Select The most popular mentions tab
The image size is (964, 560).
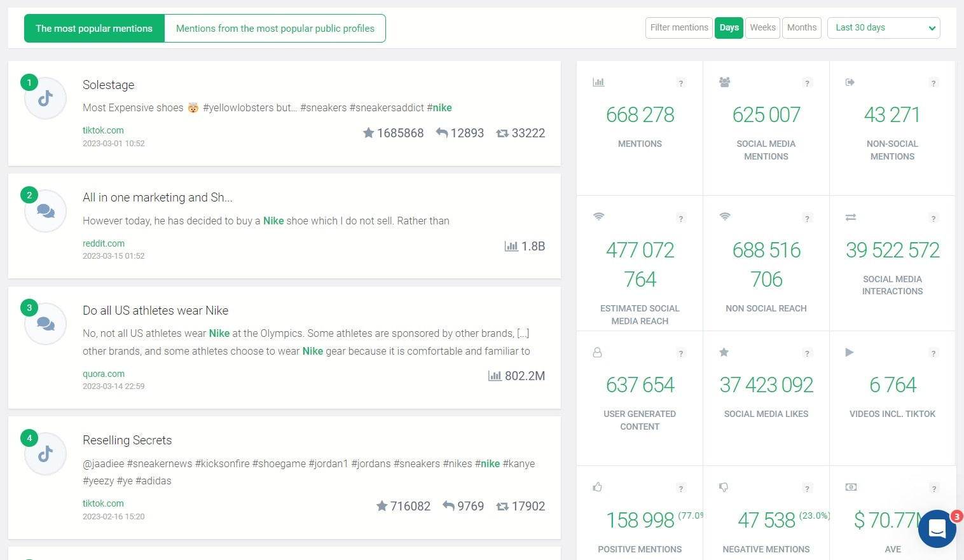[x=94, y=29]
